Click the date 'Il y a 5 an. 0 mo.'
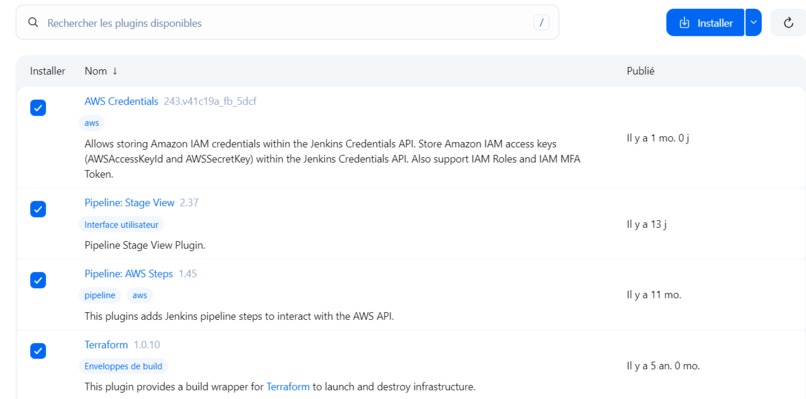Viewport: 806px width, 399px height. [x=663, y=366]
